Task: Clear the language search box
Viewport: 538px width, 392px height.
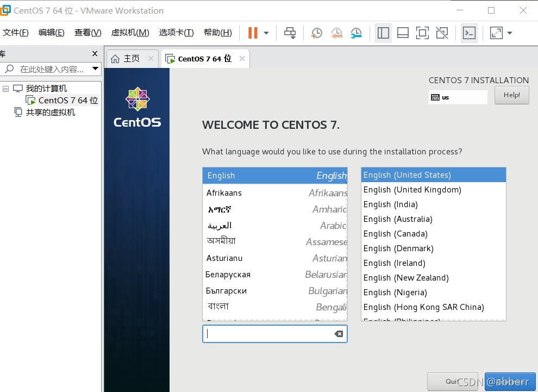Action: 339,334
